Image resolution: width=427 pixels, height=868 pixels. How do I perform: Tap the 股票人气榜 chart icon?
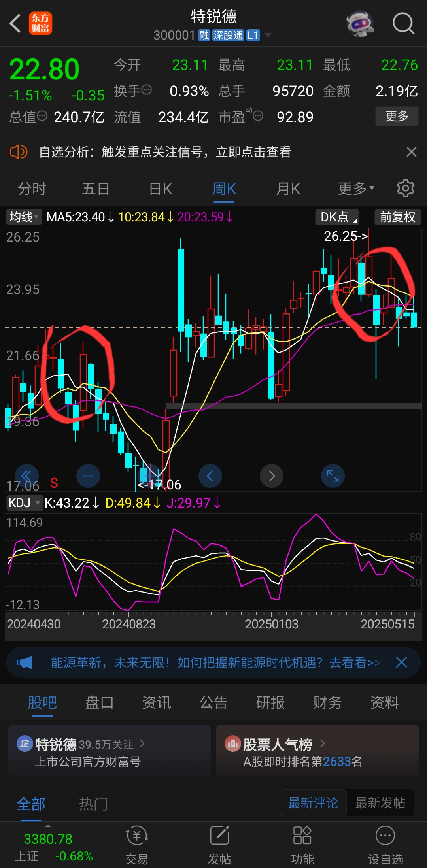[232, 744]
